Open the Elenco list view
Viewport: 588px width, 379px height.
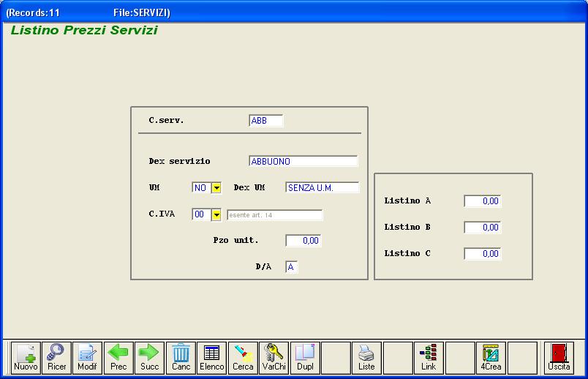pyautogui.click(x=212, y=358)
